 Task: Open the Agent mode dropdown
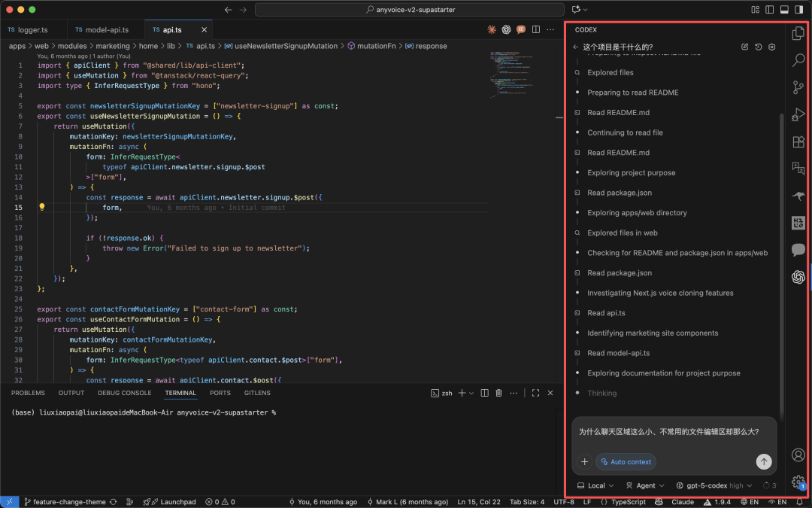(645, 485)
